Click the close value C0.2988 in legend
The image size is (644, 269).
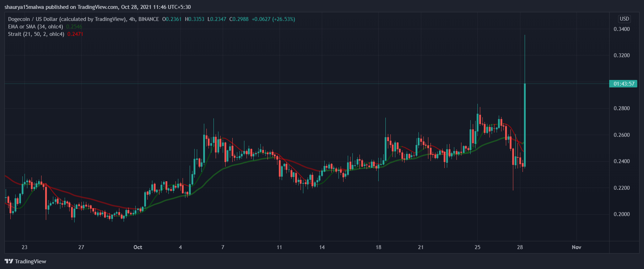(x=239, y=19)
